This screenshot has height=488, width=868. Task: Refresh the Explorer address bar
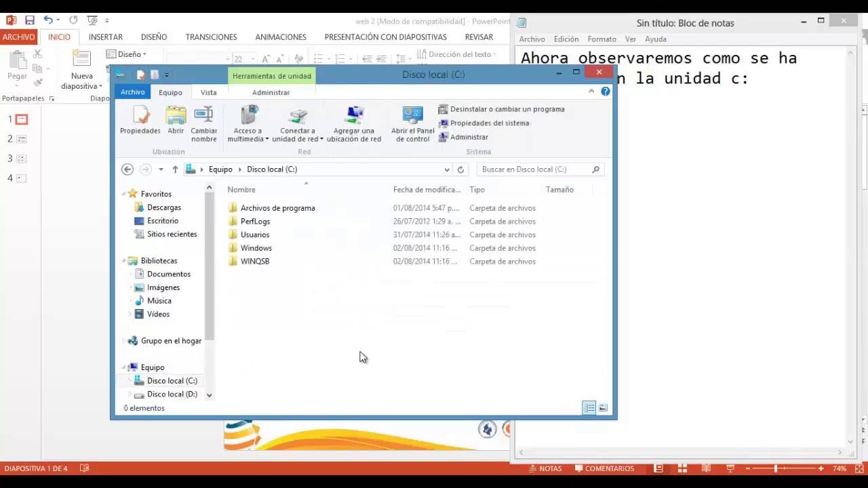point(460,169)
